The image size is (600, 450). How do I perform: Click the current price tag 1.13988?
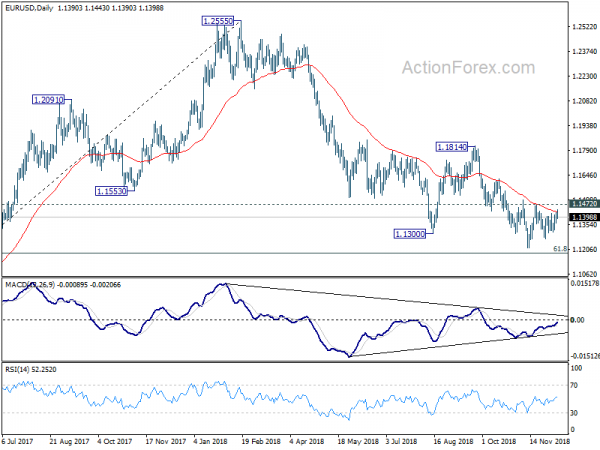584,217
